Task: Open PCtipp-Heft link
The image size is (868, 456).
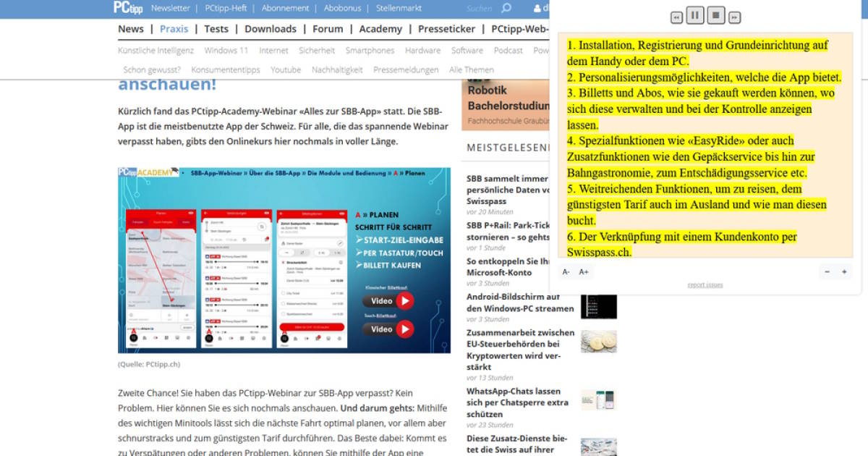Action: pos(226,8)
